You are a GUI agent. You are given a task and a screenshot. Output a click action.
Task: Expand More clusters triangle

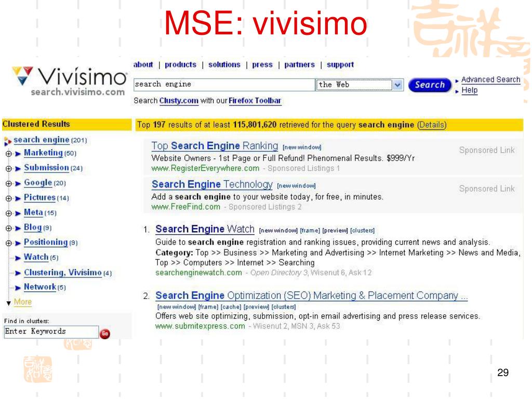pos(9,303)
